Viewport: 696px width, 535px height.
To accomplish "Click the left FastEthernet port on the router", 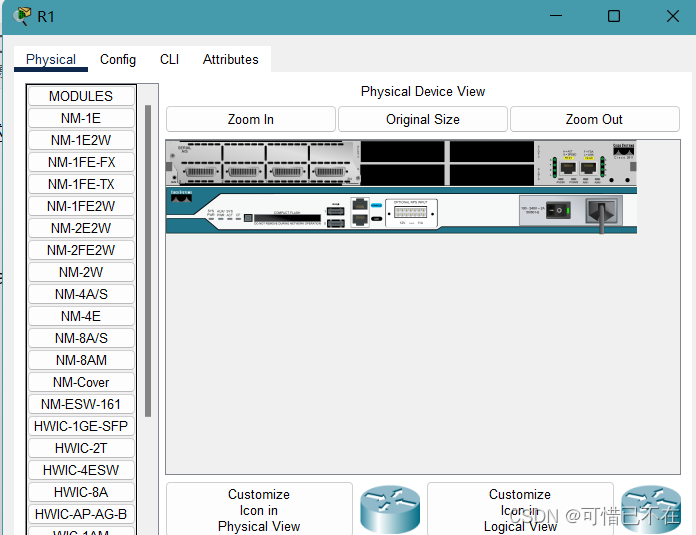I will click(x=568, y=167).
